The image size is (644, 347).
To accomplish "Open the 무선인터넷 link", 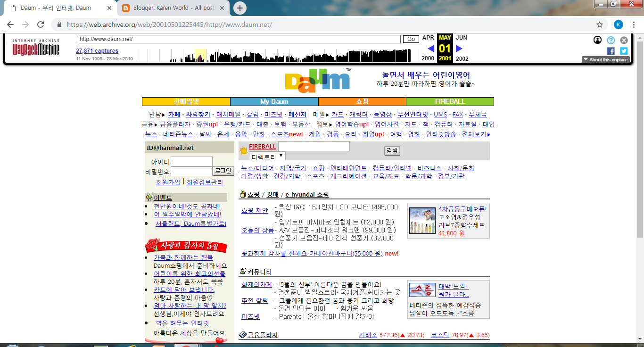I will tap(413, 114).
